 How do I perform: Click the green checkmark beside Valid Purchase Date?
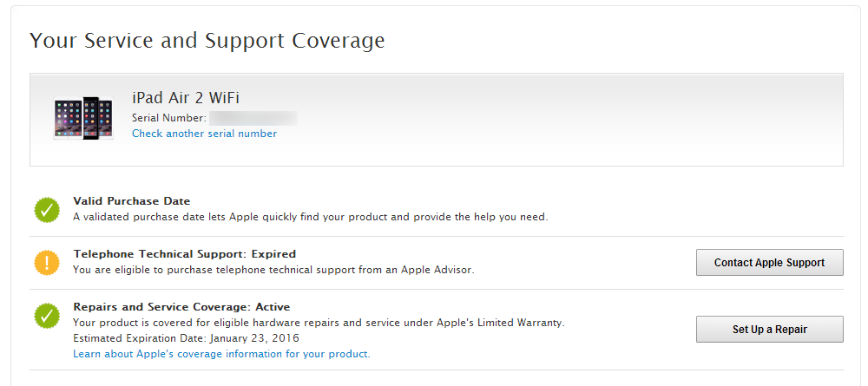point(47,210)
